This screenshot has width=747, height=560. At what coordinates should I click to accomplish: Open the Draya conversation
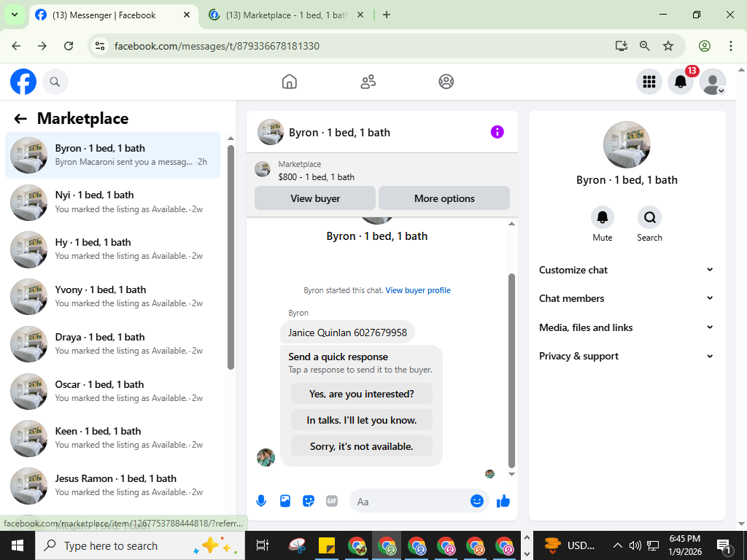[x=113, y=344]
